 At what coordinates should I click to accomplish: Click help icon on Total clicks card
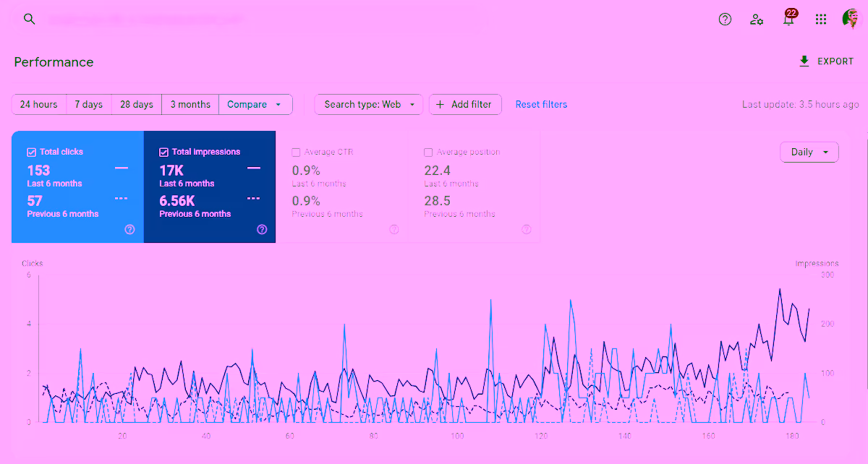coord(129,229)
